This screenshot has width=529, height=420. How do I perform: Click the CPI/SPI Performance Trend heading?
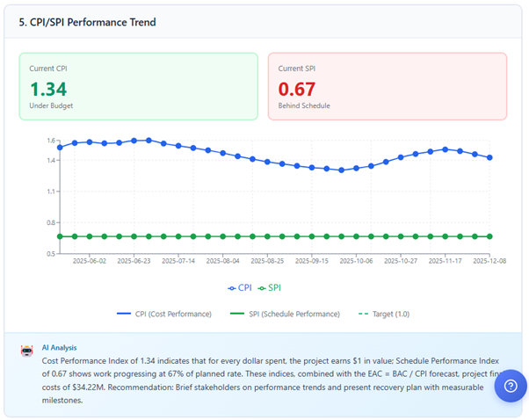click(x=88, y=22)
